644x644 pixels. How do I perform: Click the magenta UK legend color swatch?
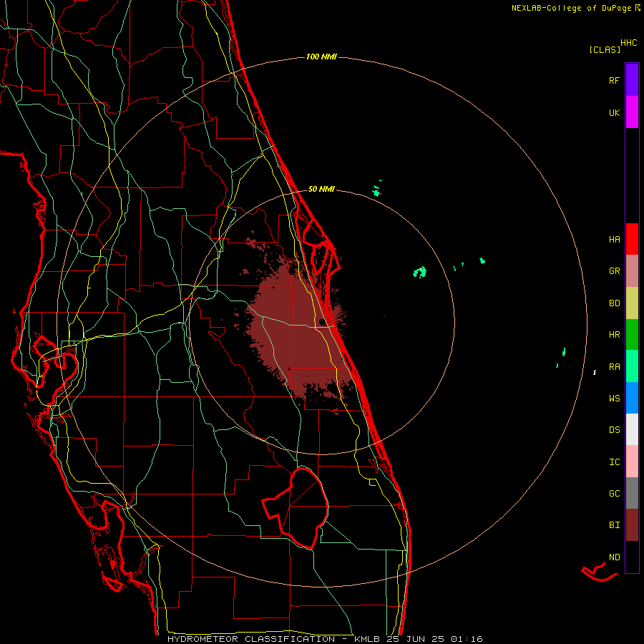[x=632, y=112]
